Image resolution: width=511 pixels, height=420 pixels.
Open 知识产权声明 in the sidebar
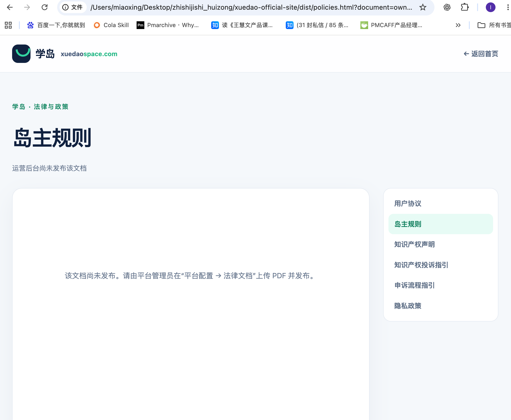pos(441,244)
